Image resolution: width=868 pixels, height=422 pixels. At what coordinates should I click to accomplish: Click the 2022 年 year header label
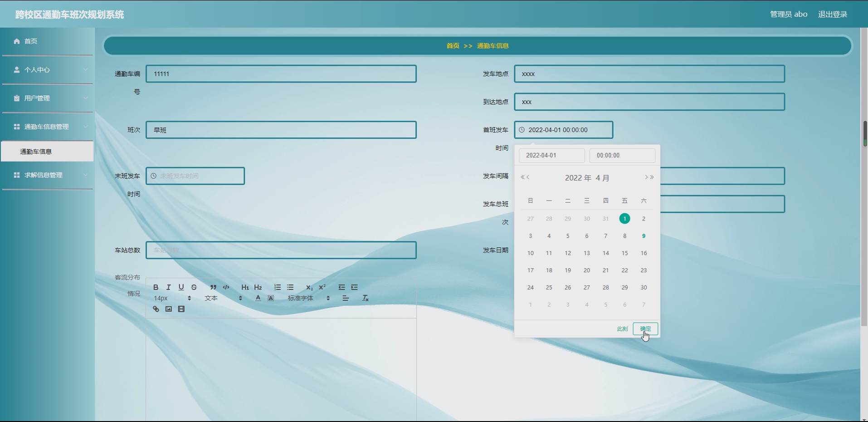coord(578,178)
